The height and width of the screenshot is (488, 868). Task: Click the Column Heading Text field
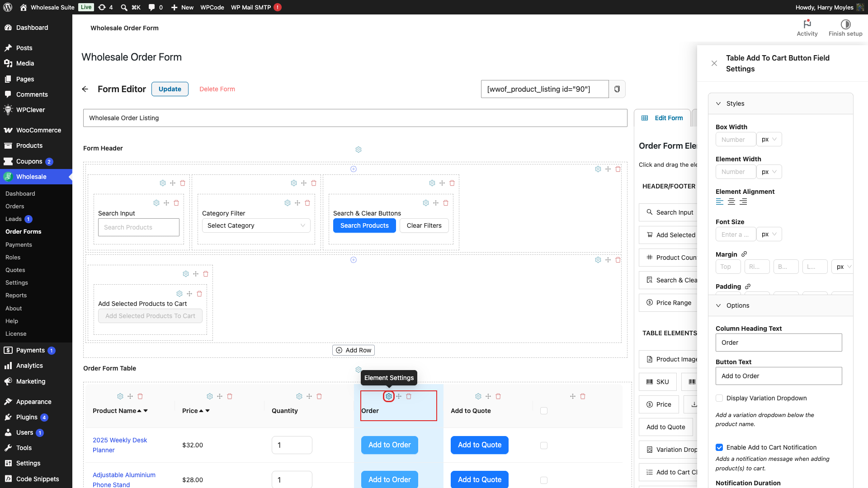778,343
